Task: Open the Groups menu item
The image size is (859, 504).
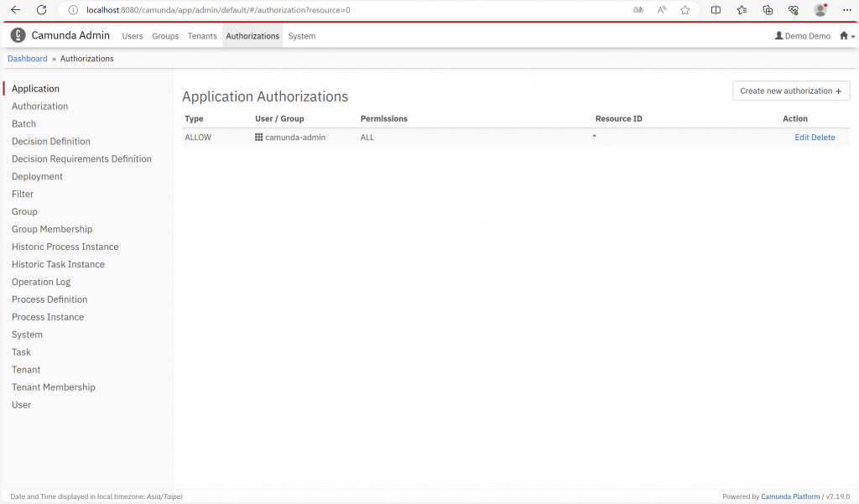Action: pos(165,35)
